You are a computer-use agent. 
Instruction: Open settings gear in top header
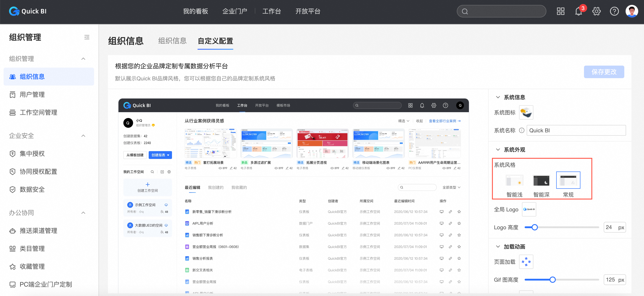coord(596,11)
